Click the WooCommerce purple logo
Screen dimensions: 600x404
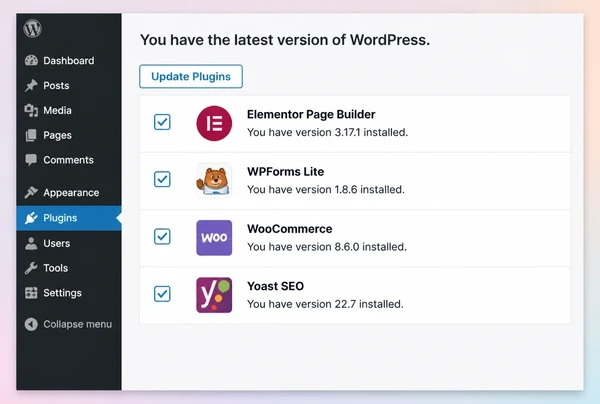click(214, 238)
